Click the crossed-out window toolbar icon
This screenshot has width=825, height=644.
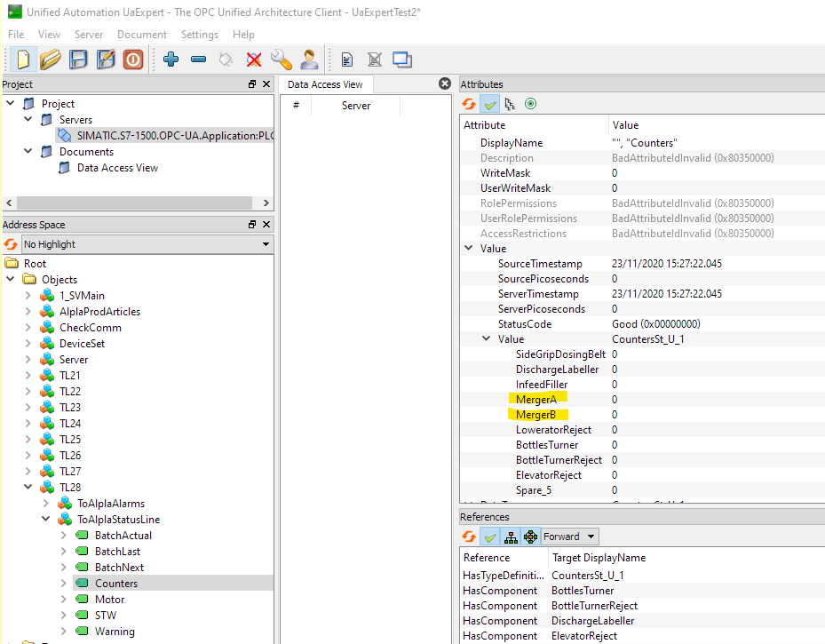tap(375, 60)
